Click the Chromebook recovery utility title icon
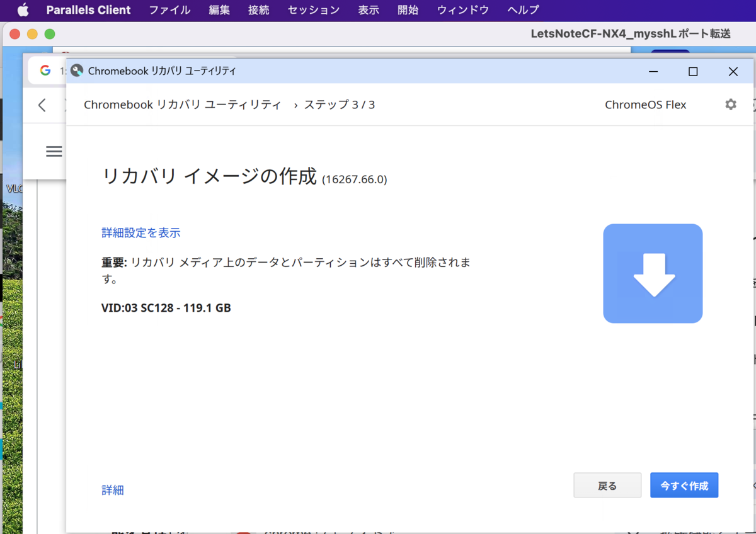 (77, 71)
